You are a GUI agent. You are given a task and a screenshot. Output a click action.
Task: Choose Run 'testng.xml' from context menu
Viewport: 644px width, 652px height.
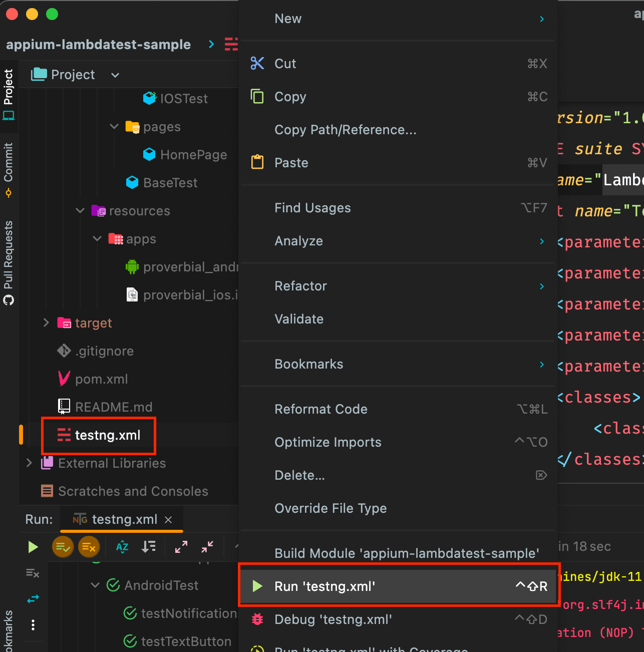(x=399, y=586)
